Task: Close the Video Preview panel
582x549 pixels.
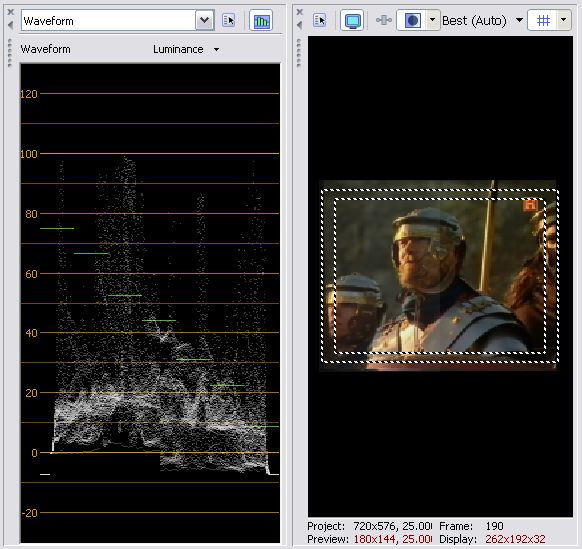Action: (300, 12)
